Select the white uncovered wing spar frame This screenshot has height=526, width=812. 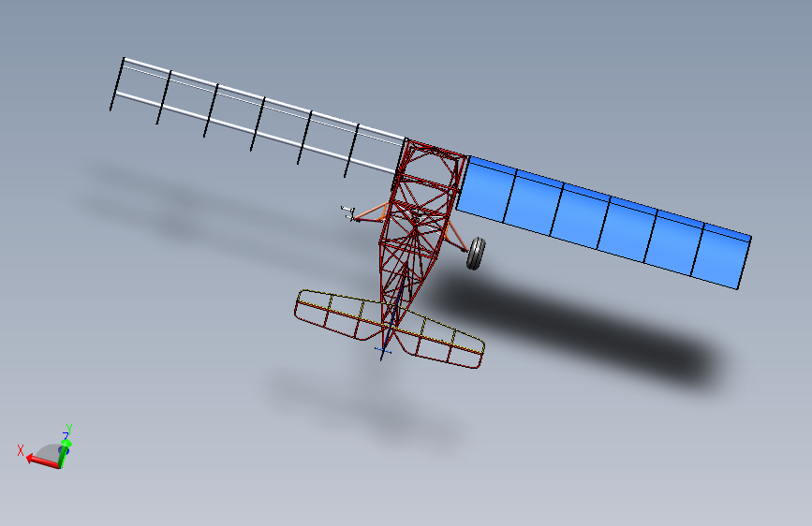258,116
